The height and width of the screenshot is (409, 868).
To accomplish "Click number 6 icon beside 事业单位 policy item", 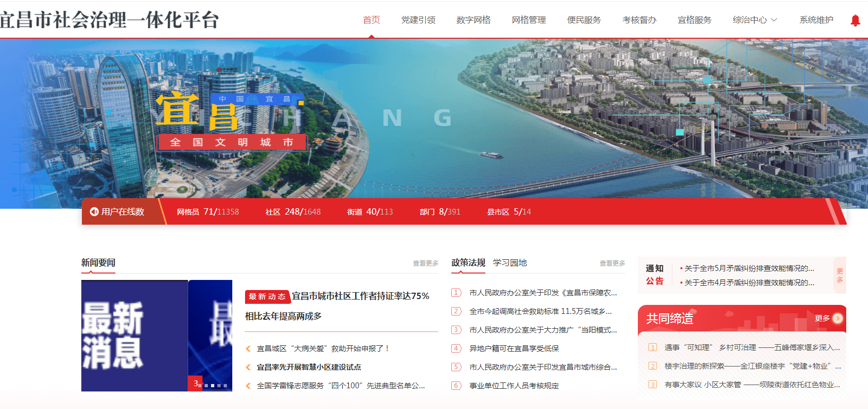I will tap(456, 386).
